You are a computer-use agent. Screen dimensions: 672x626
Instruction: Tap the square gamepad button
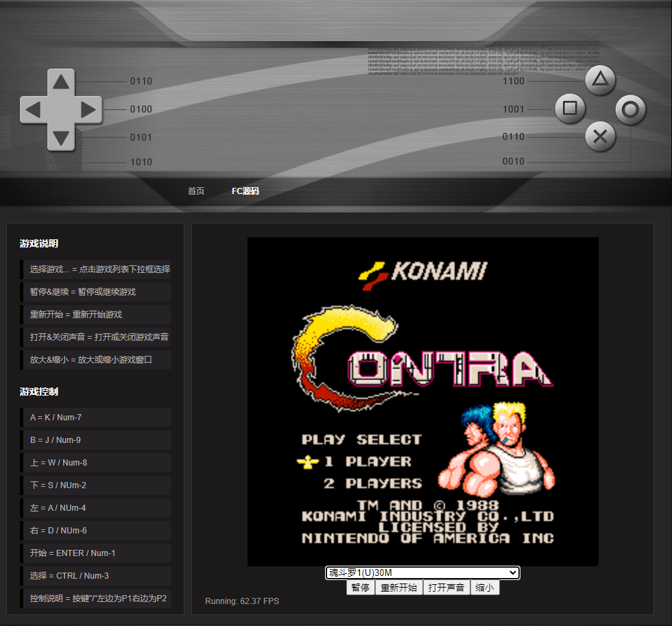tap(569, 108)
